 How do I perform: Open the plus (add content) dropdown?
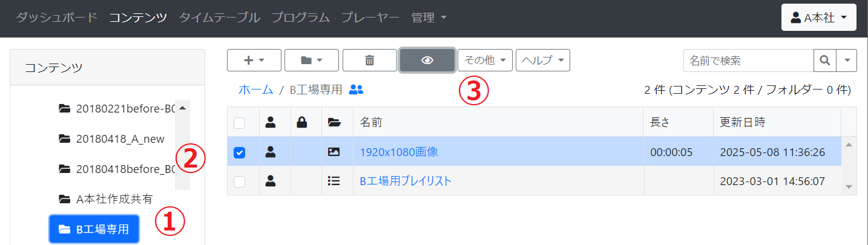point(254,60)
